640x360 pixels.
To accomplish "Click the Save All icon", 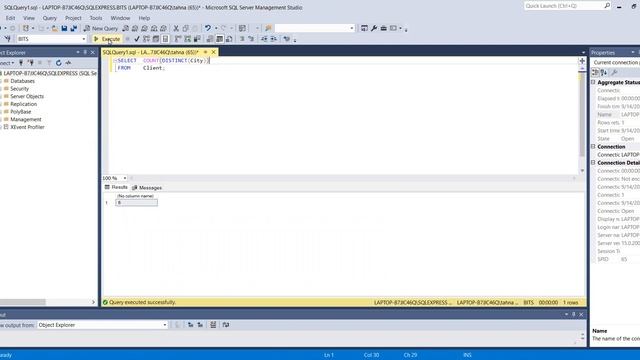I will point(74,28).
